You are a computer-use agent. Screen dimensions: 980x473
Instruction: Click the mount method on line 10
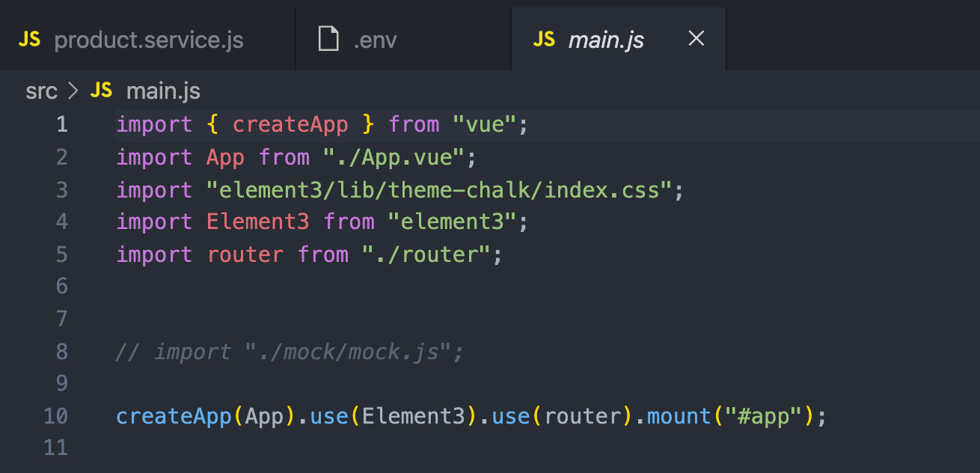[x=679, y=415]
